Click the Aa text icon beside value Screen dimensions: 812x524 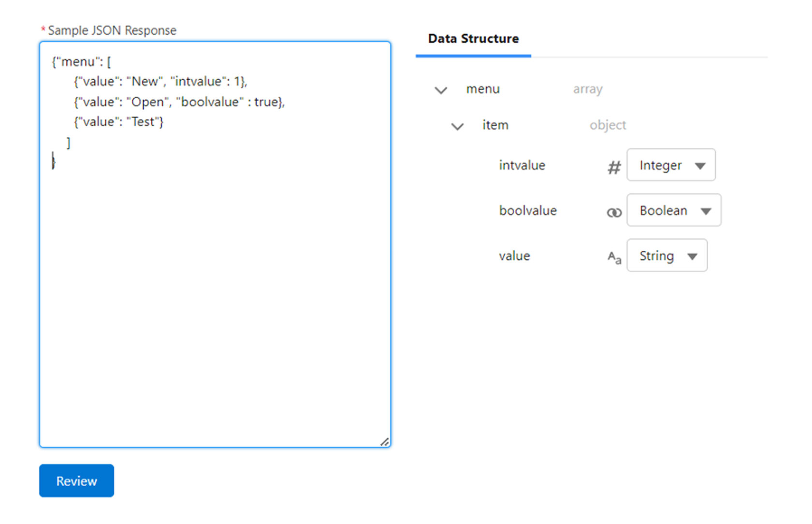coord(614,257)
